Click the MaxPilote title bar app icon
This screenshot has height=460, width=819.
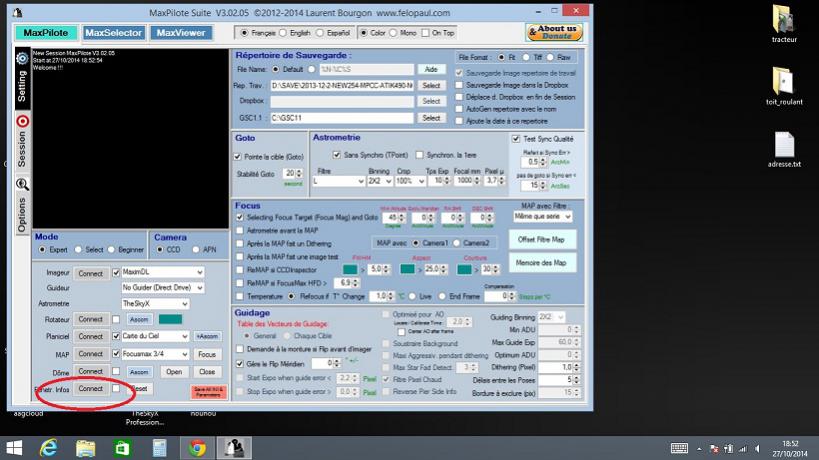(x=17, y=13)
